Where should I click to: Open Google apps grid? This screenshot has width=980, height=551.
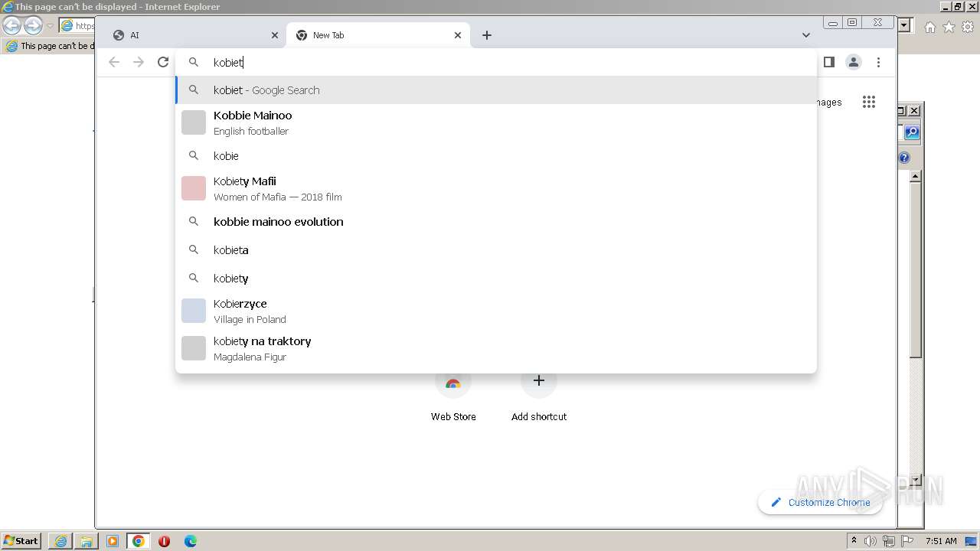coord(868,102)
